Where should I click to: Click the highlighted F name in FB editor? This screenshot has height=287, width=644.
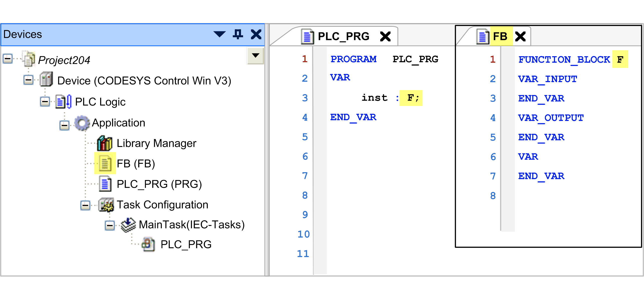[620, 59]
